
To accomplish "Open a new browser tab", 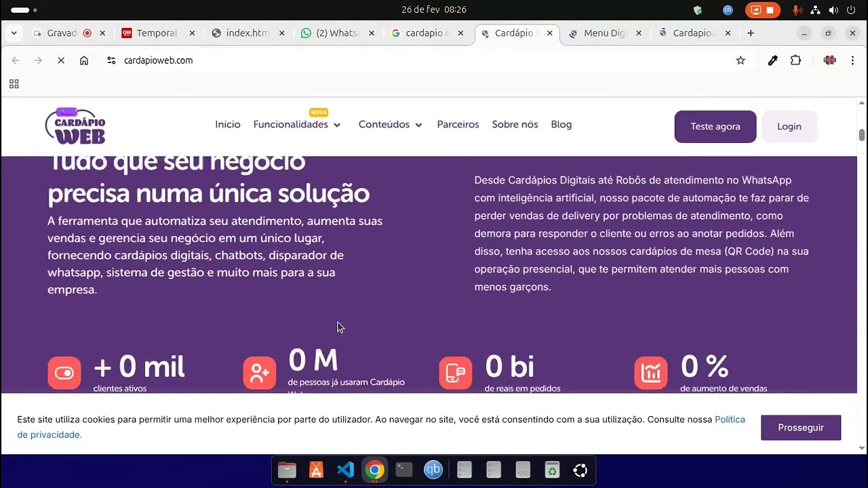I will click(x=751, y=33).
